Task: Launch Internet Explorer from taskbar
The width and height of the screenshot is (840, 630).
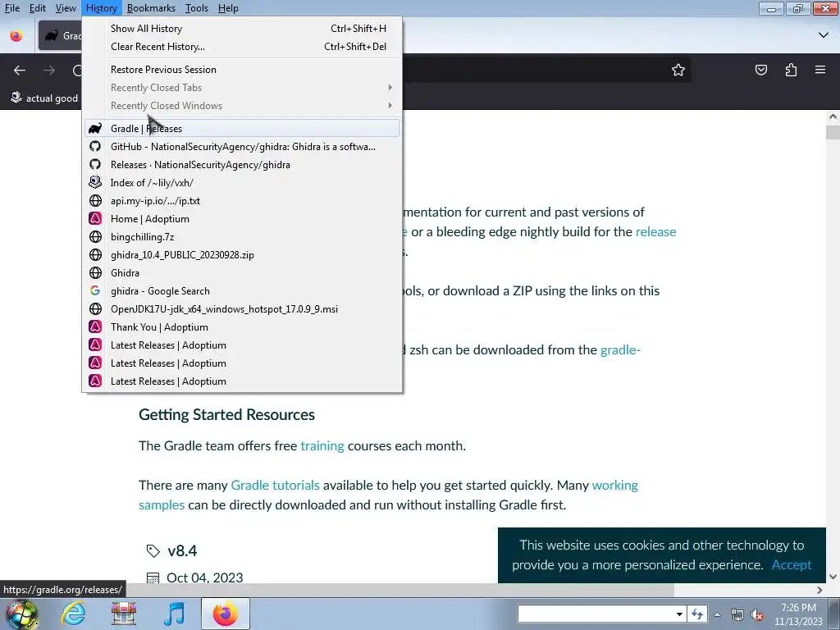Action: (73, 614)
